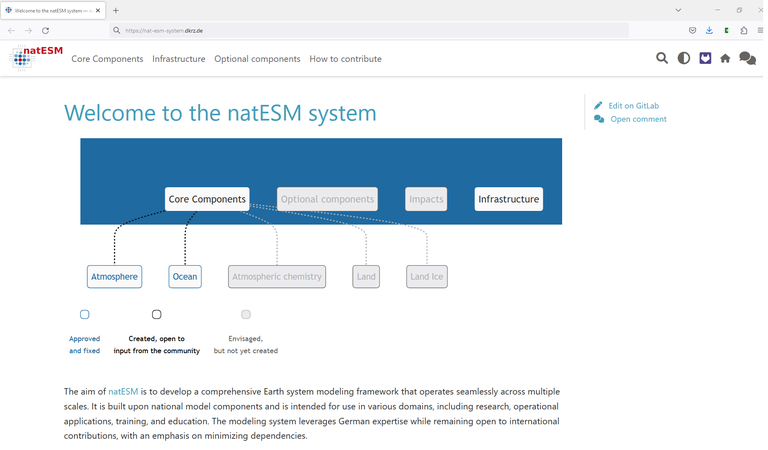
Task: Click the Edit on GitLab link
Action: tap(633, 106)
